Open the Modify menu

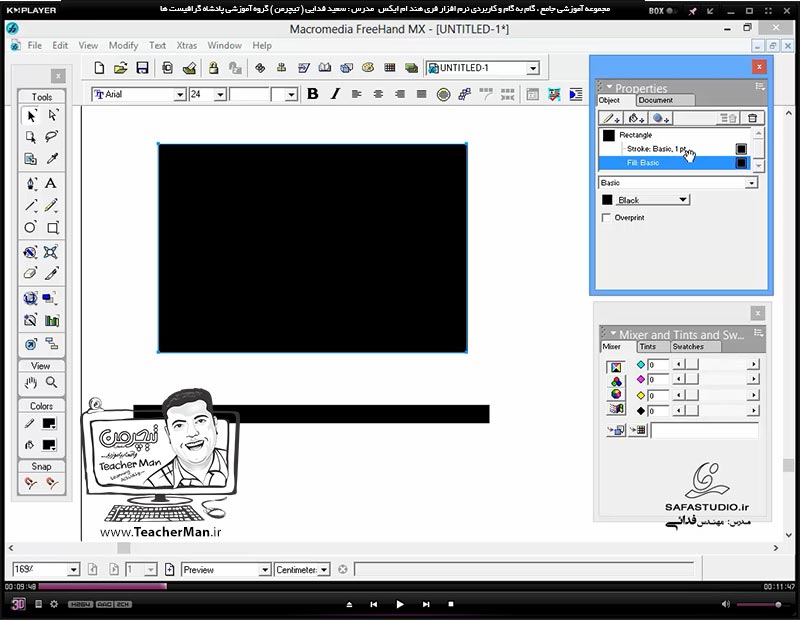pos(123,45)
